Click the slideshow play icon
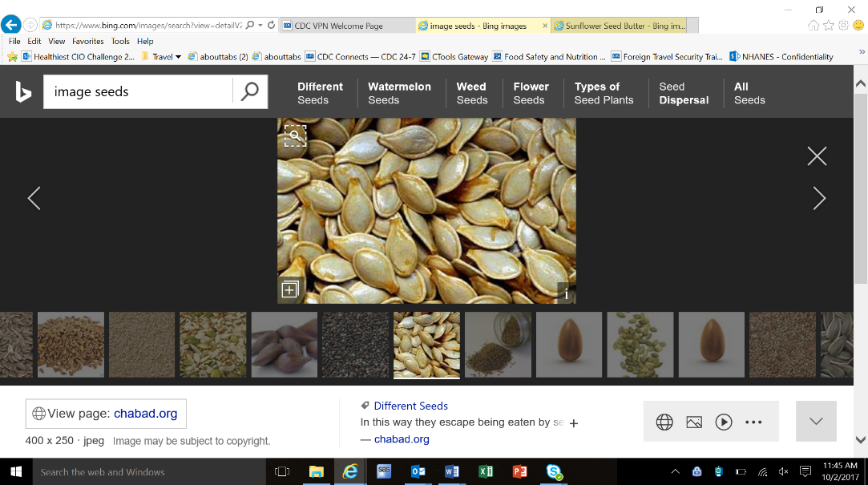The height and width of the screenshot is (485, 868). click(724, 422)
